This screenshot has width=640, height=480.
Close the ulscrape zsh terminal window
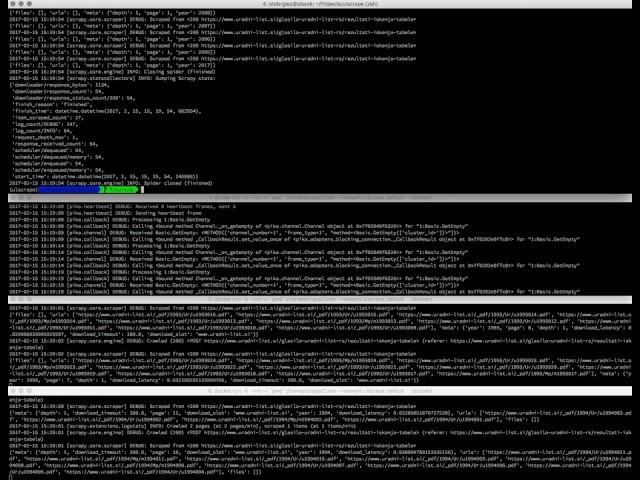point(13,4)
